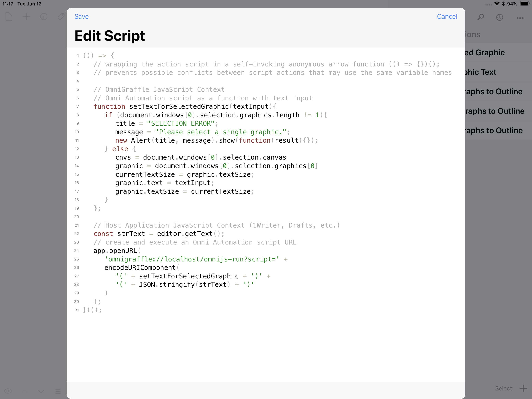Click the 'Edit Script' title heading
The image size is (532, 399).
(110, 36)
